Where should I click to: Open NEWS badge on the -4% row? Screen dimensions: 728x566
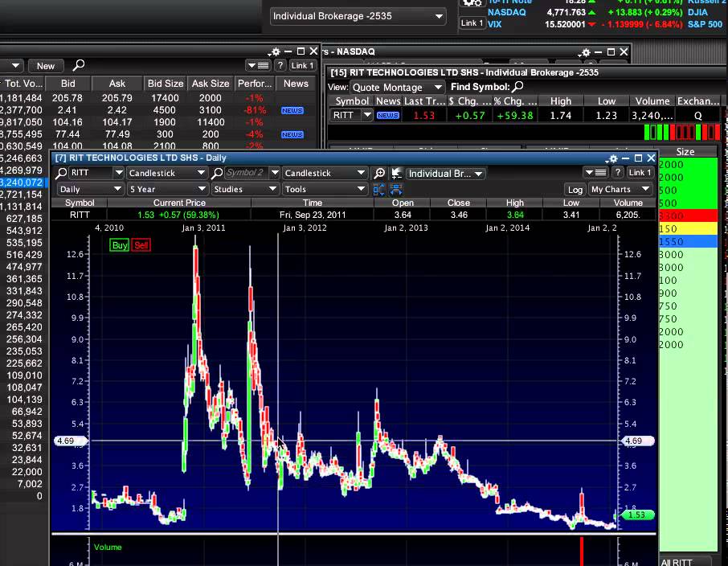point(292,135)
